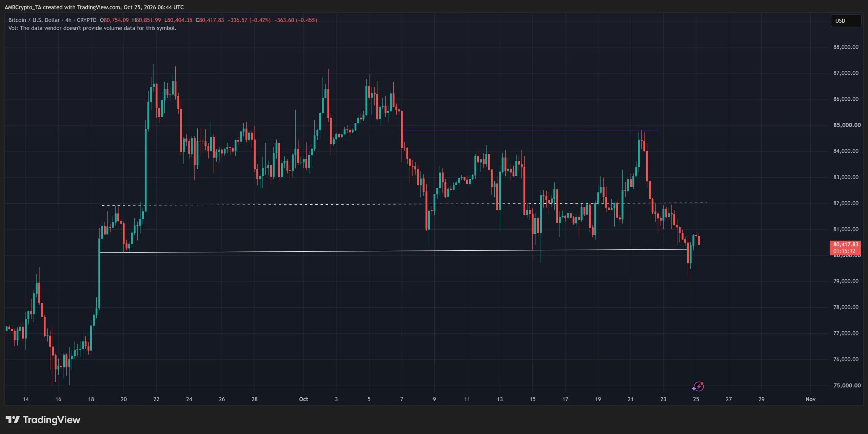Click the Nov label on time axis
The image size is (868, 434).
(810, 399)
